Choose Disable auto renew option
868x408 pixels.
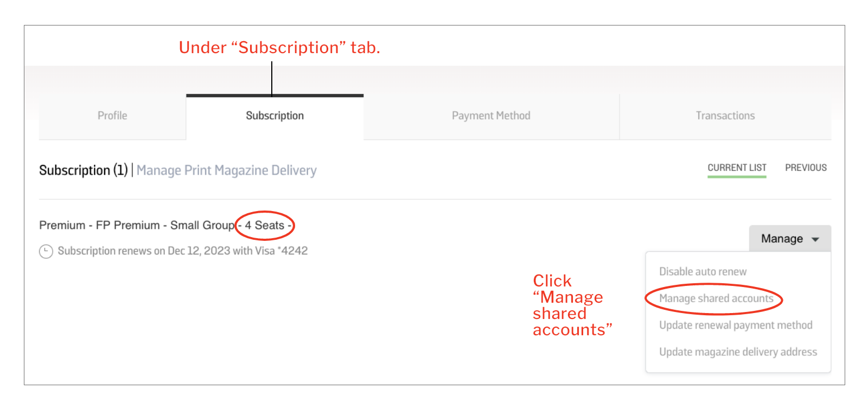pyautogui.click(x=702, y=271)
